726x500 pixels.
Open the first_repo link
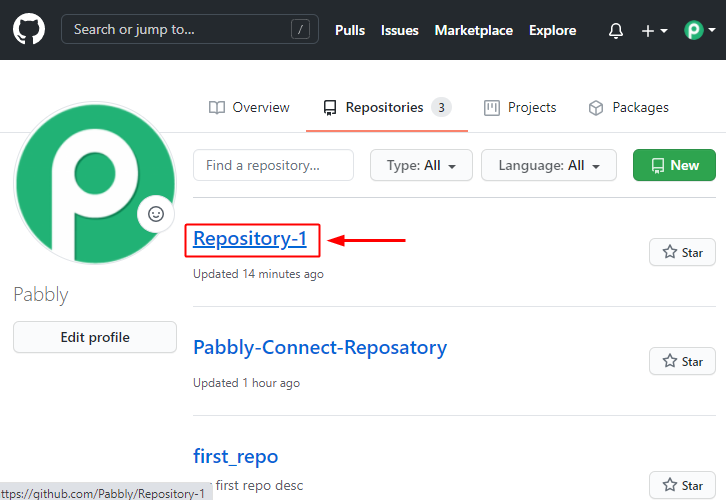pos(236,456)
